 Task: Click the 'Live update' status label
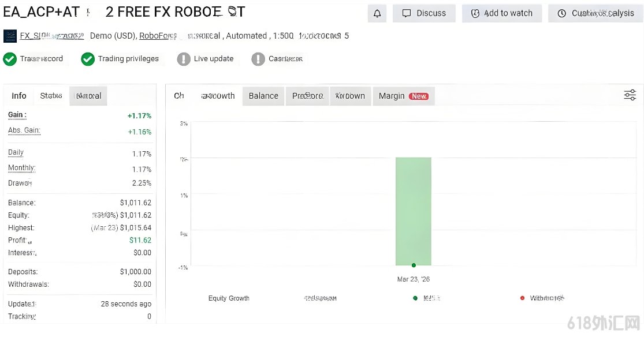(x=214, y=59)
